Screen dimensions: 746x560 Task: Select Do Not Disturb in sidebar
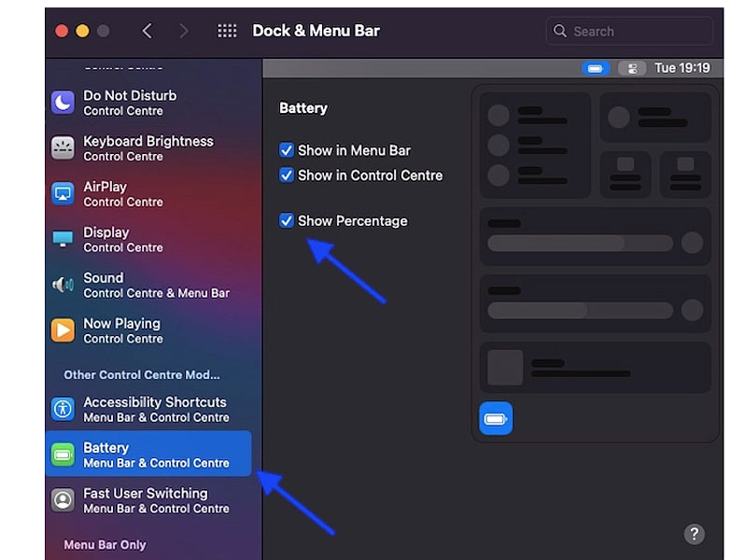click(x=148, y=103)
